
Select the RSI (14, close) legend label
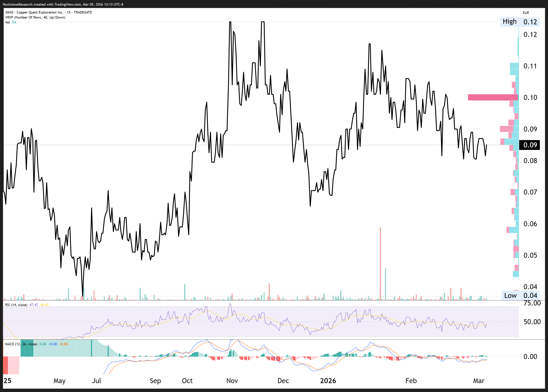16,305
